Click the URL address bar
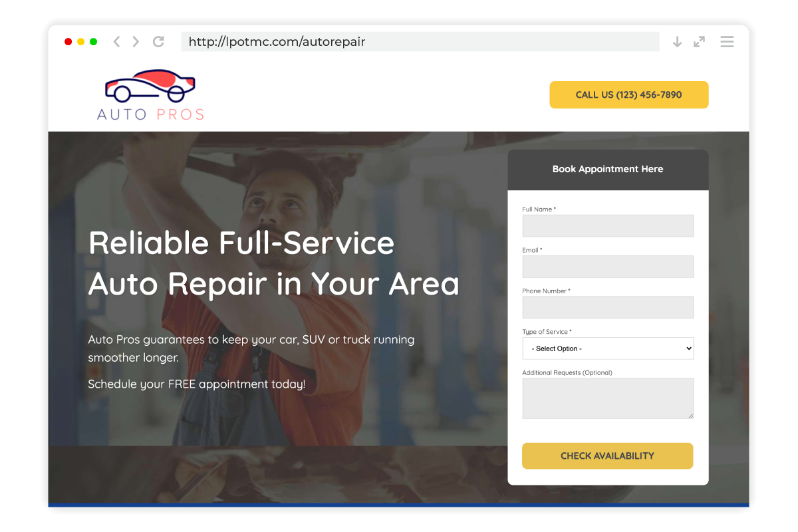This screenshot has height=532, width=798. point(420,42)
